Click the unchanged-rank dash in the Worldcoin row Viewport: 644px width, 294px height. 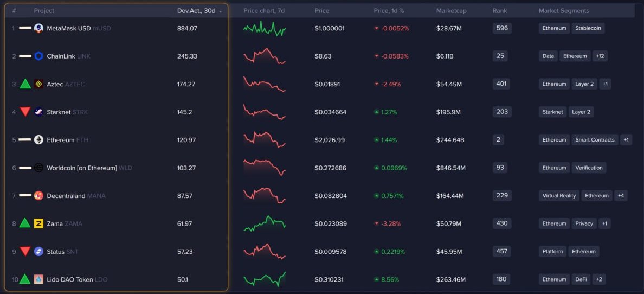pos(25,168)
